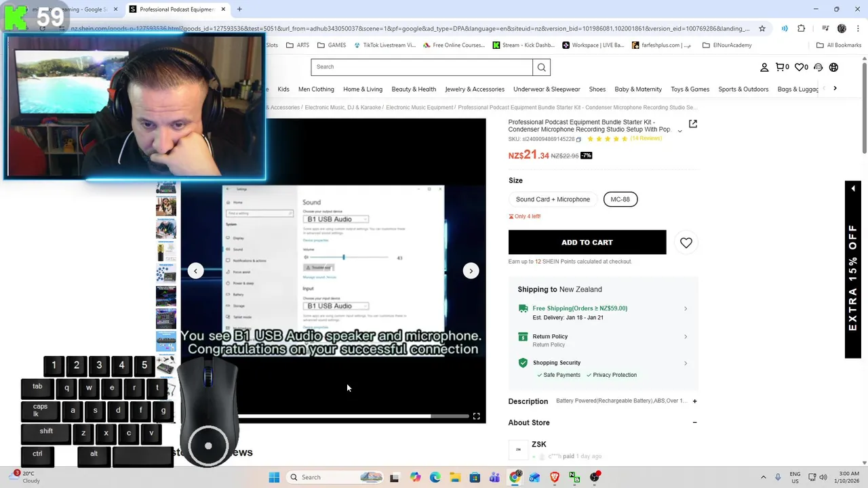
Task: Open the Electronic Music Equipment breadcrumb
Action: tap(419, 107)
